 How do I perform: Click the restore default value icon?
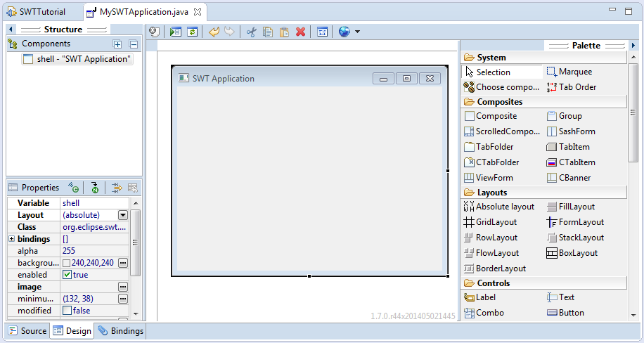133,188
